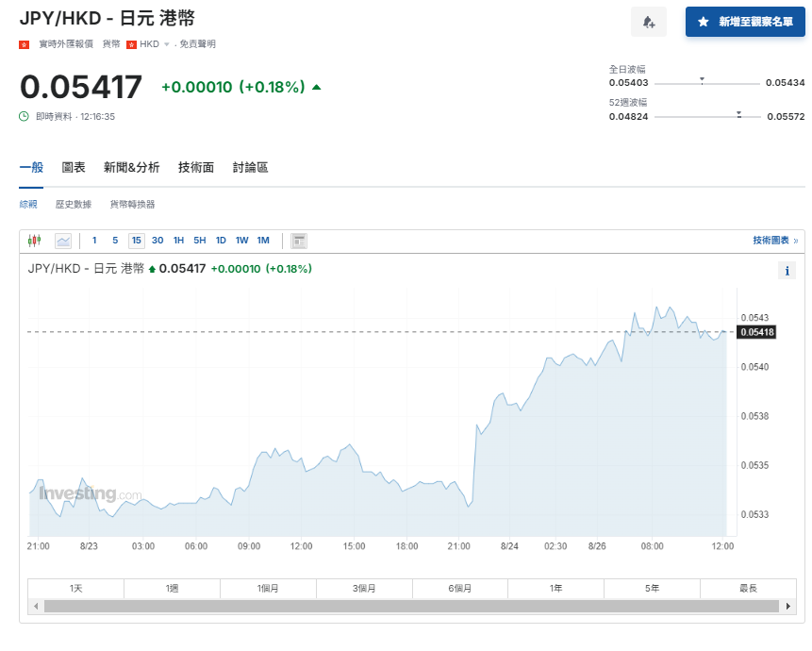Switch interval to 1D
The image size is (812, 651).
point(220,241)
